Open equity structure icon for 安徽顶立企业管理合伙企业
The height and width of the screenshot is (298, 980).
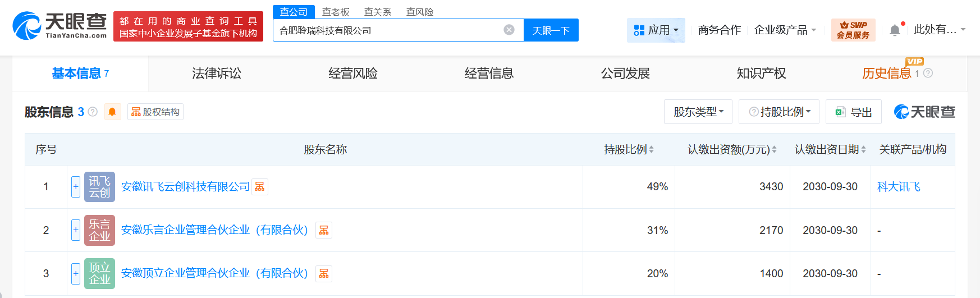pos(324,273)
